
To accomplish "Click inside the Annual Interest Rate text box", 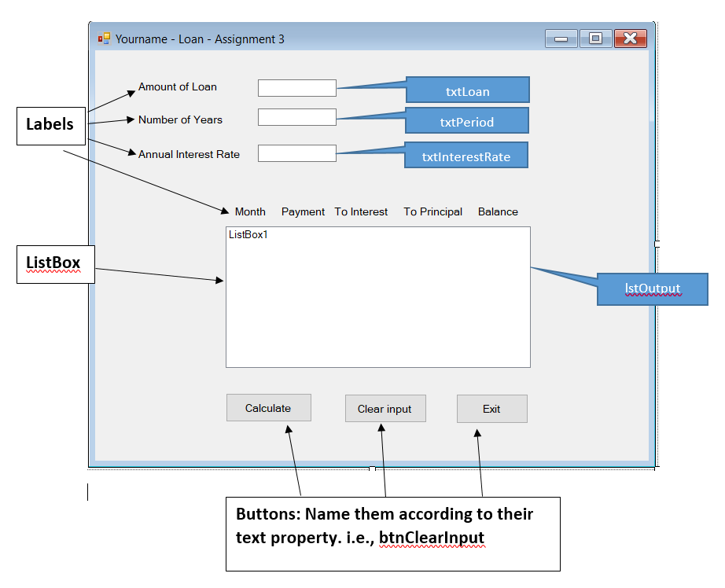I will tap(296, 153).
